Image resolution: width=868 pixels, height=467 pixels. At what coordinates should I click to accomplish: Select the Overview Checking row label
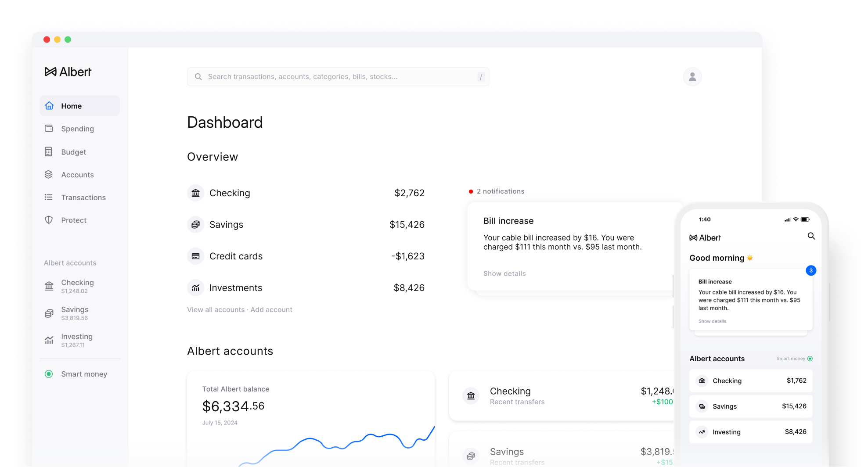(230, 193)
